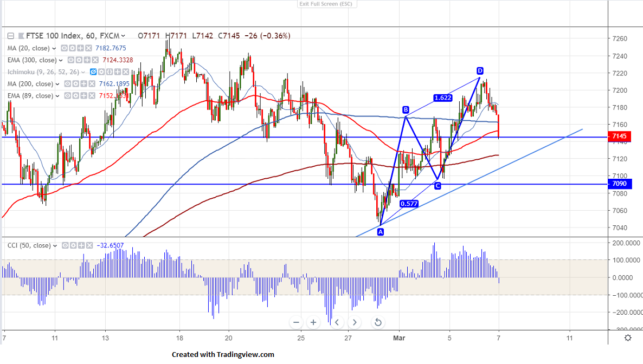Select the ABCD pattern point D label

click(x=480, y=71)
